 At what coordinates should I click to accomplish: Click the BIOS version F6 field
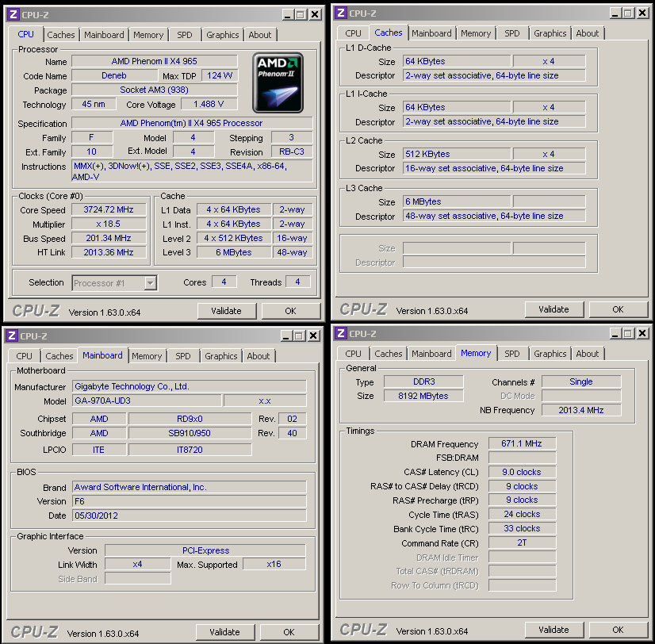pyautogui.click(x=190, y=501)
